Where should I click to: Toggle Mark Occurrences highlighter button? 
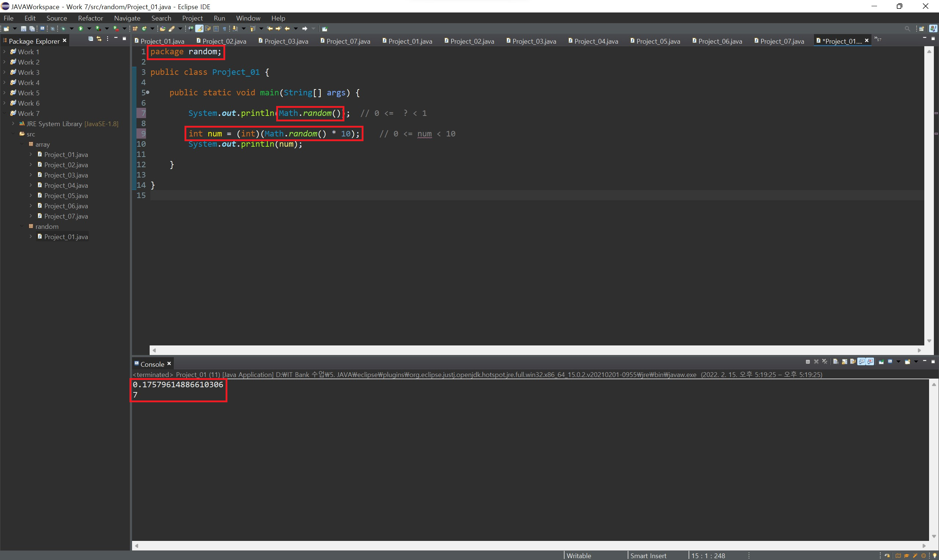199,29
